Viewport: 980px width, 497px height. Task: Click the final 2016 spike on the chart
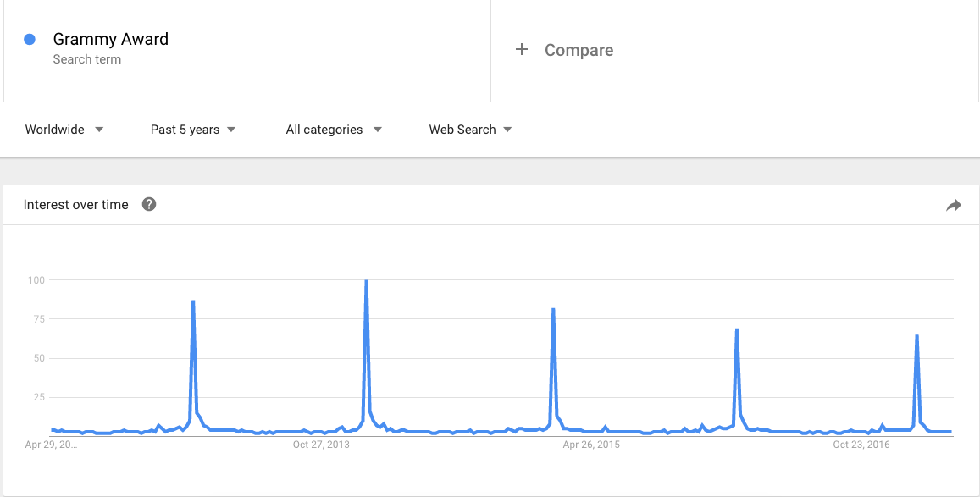pos(919,336)
